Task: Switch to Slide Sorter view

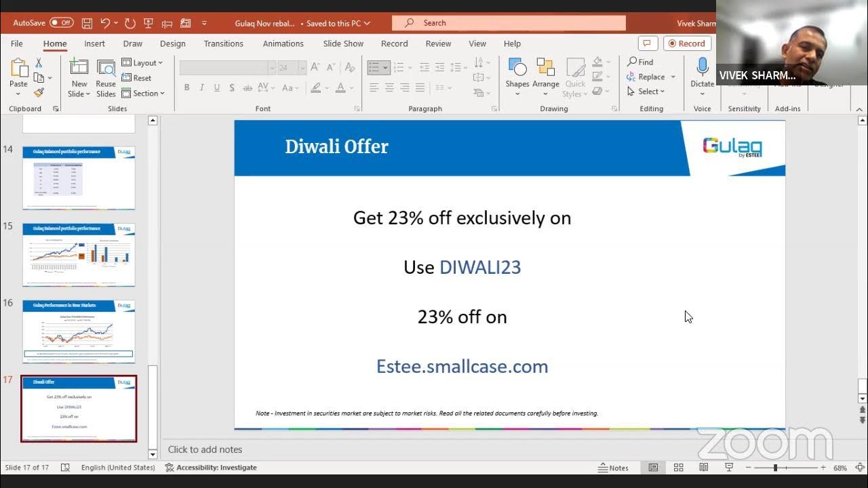Action: click(x=678, y=468)
